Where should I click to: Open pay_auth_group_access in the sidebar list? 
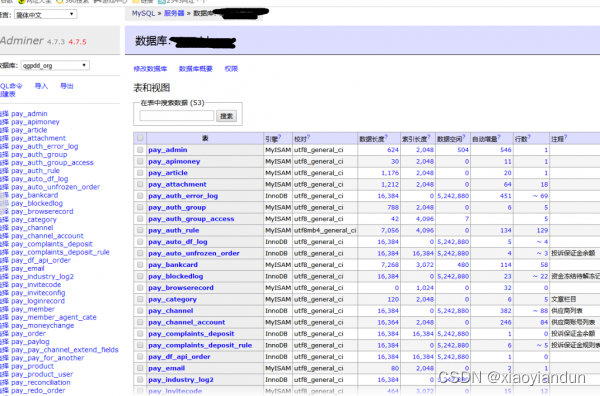pyautogui.click(x=52, y=163)
